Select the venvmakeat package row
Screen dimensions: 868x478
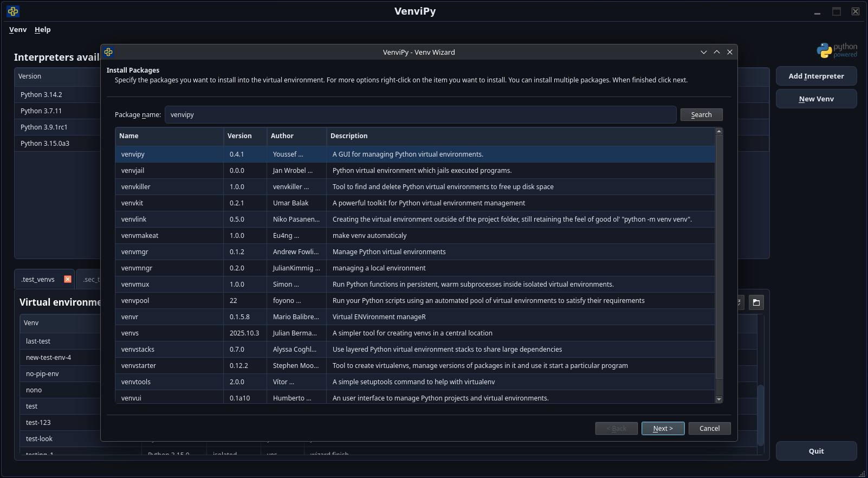coord(415,236)
